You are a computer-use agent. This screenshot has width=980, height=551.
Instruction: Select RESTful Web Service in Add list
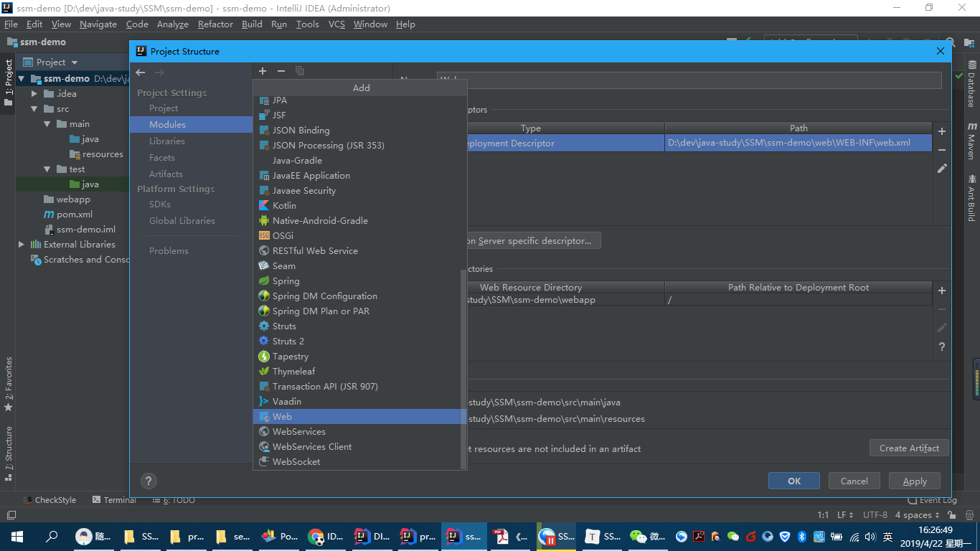[359, 250]
